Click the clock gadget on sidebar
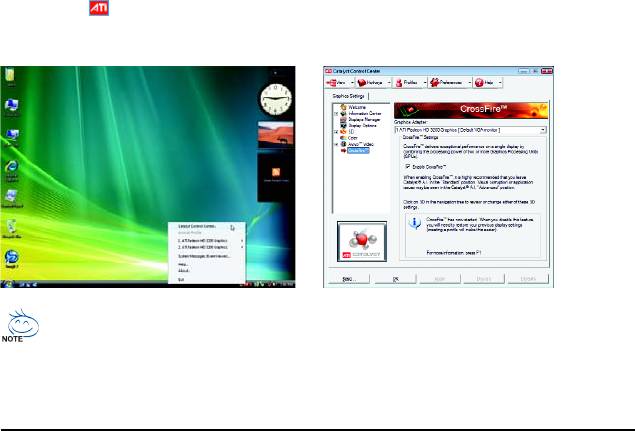 pos(274,99)
